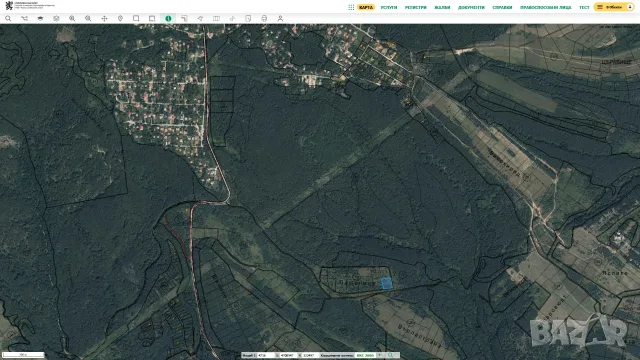
Task: Click the search magnifier tool icon
Action: (x=8, y=18)
